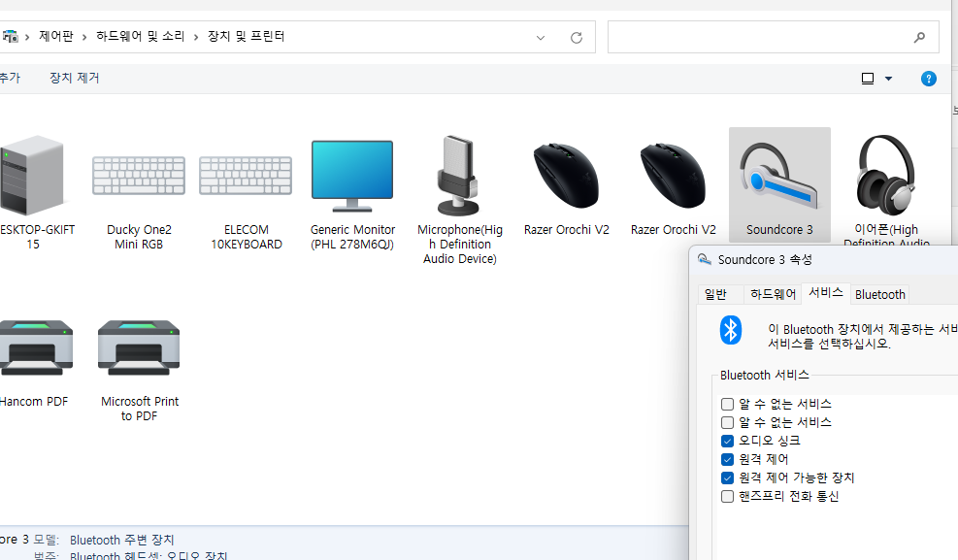Click 장치 및 프린터 breadcrumb

coord(247,37)
